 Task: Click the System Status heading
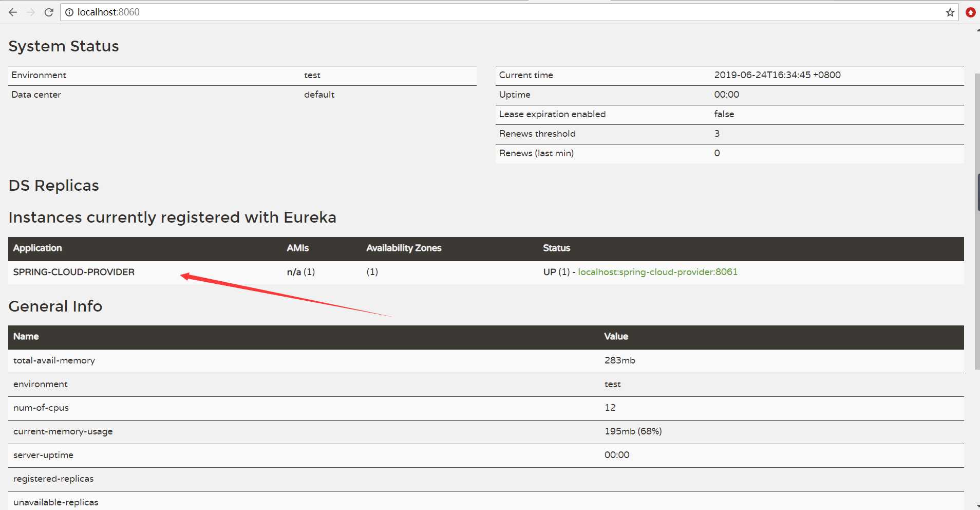(64, 46)
